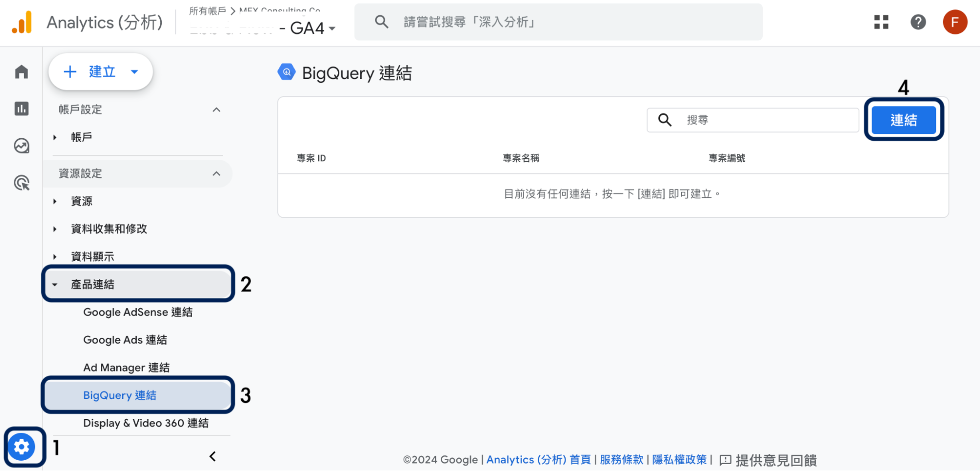Sort by 專案名稱 column header
This screenshot has height=471, width=980.
pyautogui.click(x=521, y=158)
